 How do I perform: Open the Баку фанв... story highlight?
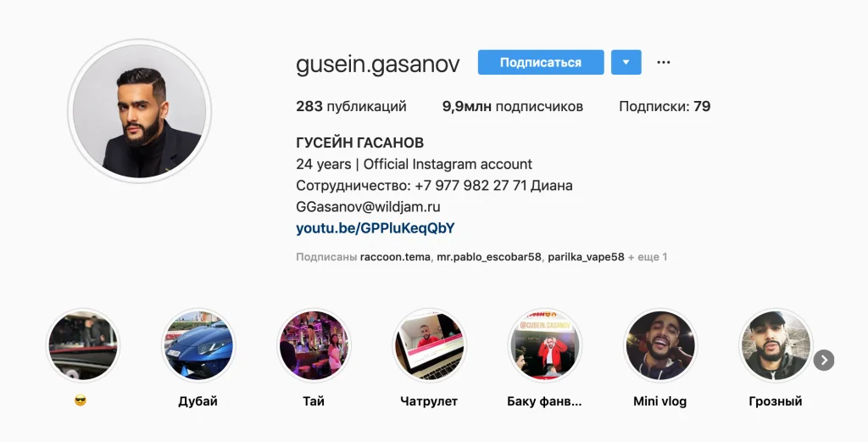pyautogui.click(x=545, y=345)
